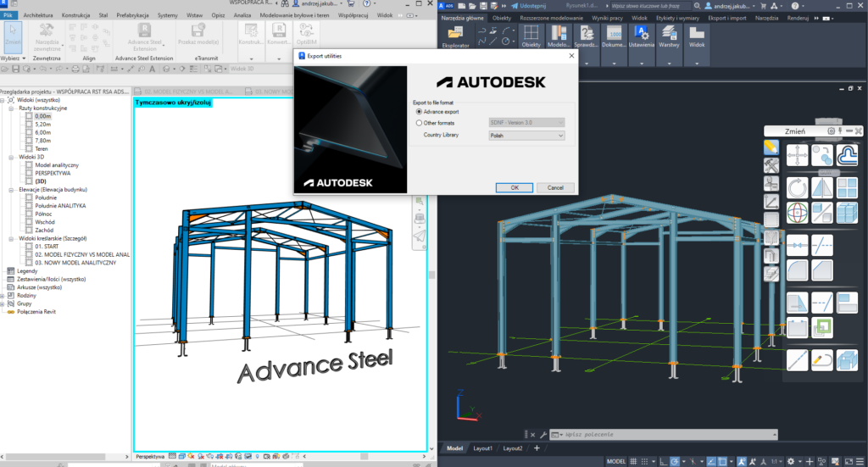Select the mirror tool in Zmień palette

tap(822, 187)
